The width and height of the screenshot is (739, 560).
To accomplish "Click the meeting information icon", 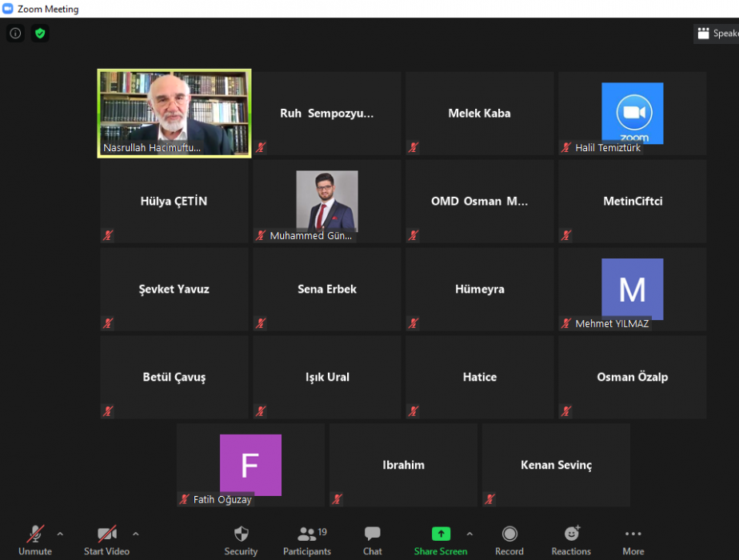I will pyautogui.click(x=15, y=34).
